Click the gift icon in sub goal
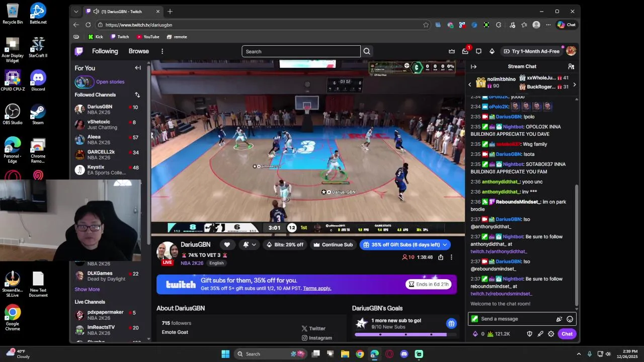644x362 pixels. (451, 323)
